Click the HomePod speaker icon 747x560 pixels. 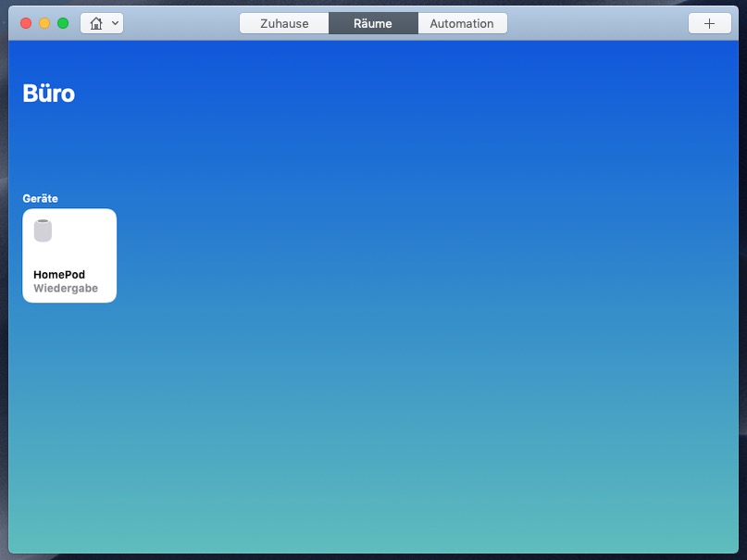pos(43,230)
